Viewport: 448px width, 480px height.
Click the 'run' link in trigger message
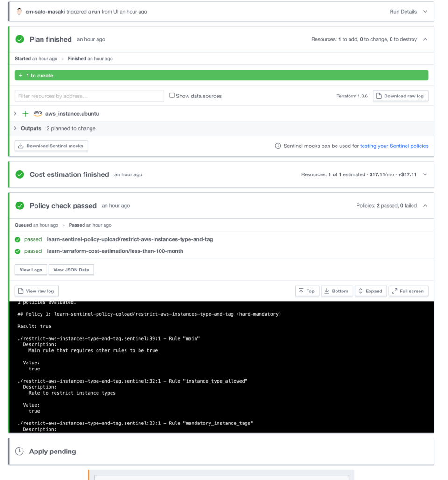tap(96, 12)
